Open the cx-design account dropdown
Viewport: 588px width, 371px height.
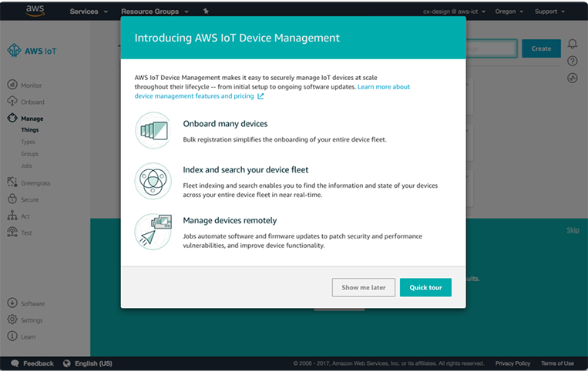tap(454, 12)
